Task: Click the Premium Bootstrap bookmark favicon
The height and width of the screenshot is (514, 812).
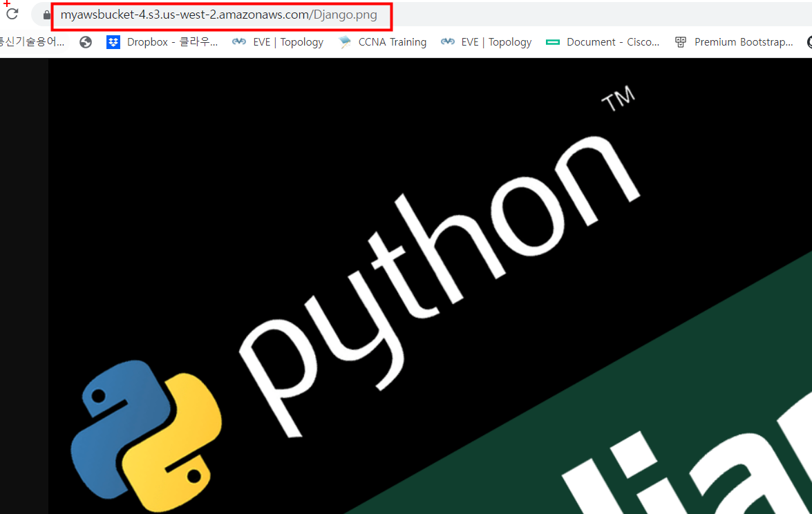Action: click(681, 42)
